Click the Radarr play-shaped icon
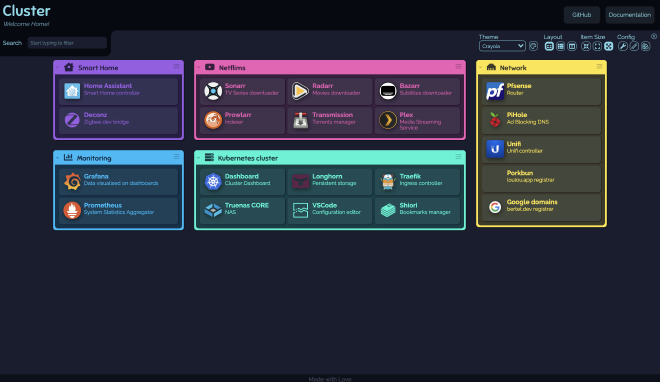This screenshot has width=660, height=382. pyautogui.click(x=301, y=91)
